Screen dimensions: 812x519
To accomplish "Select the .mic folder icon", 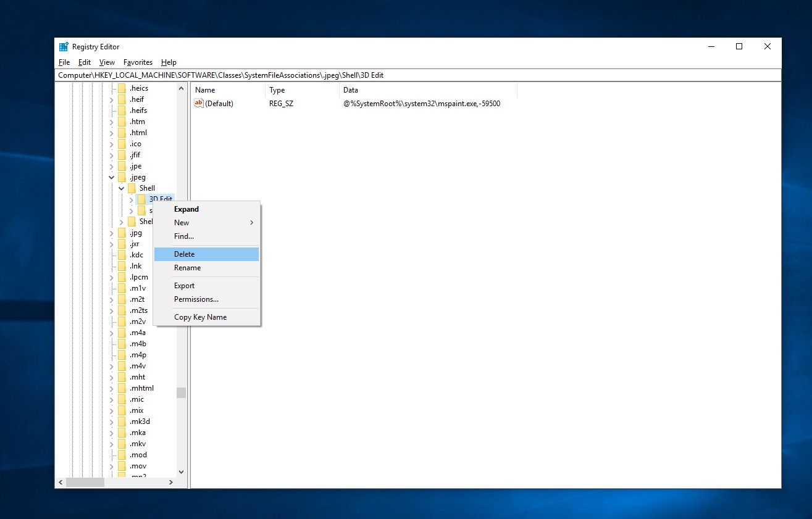I will pos(122,399).
